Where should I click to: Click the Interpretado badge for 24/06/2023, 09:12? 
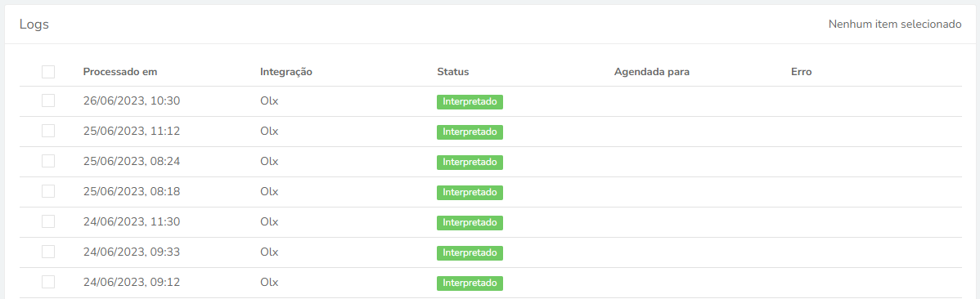point(470,283)
